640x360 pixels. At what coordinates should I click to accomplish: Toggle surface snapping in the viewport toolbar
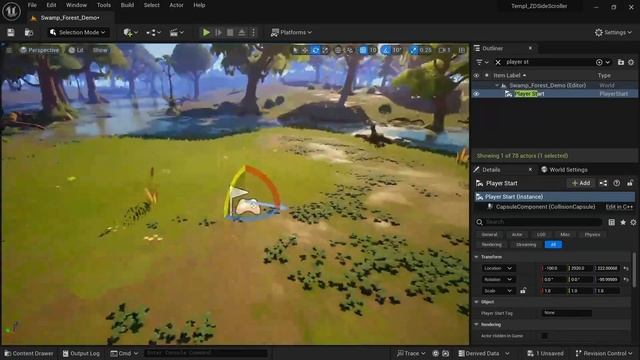tap(349, 50)
